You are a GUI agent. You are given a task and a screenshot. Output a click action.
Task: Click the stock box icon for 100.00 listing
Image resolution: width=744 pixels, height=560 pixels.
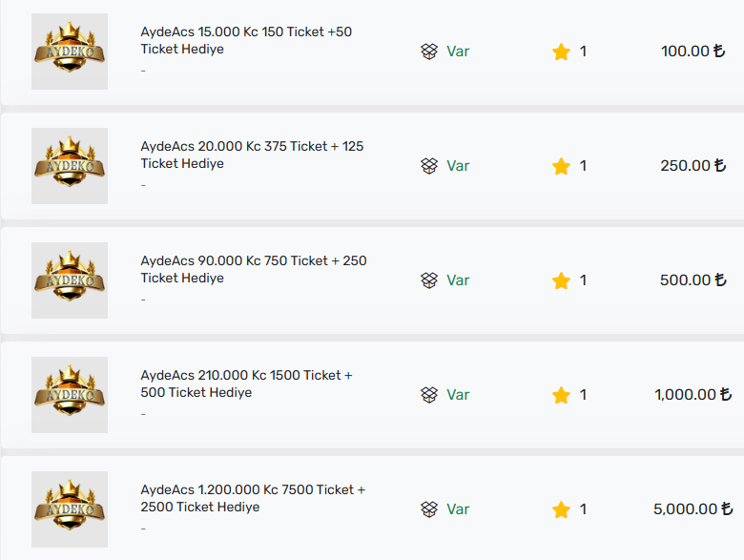(429, 52)
